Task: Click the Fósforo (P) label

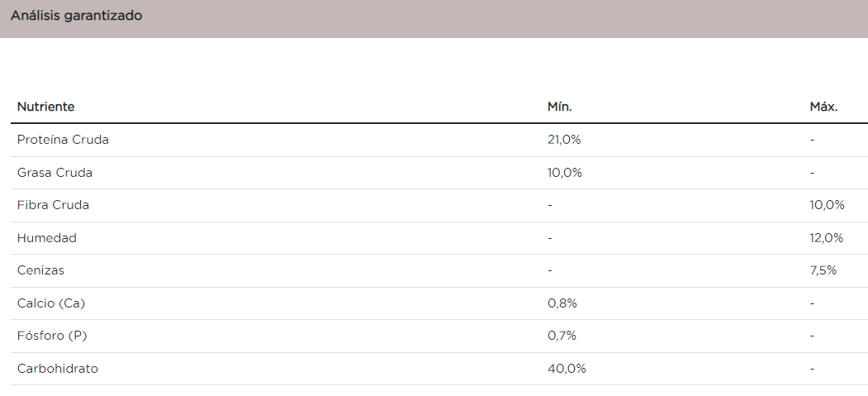Action: pyautogui.click(x=51, y=336)
